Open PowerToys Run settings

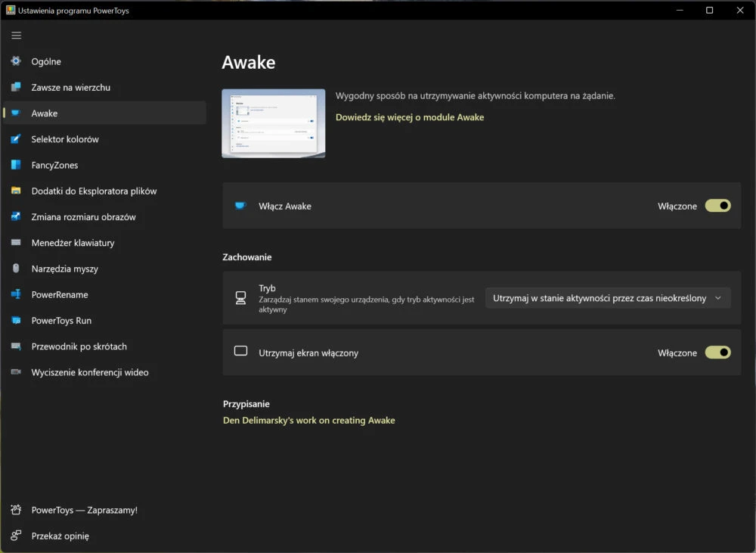point(104,321)
